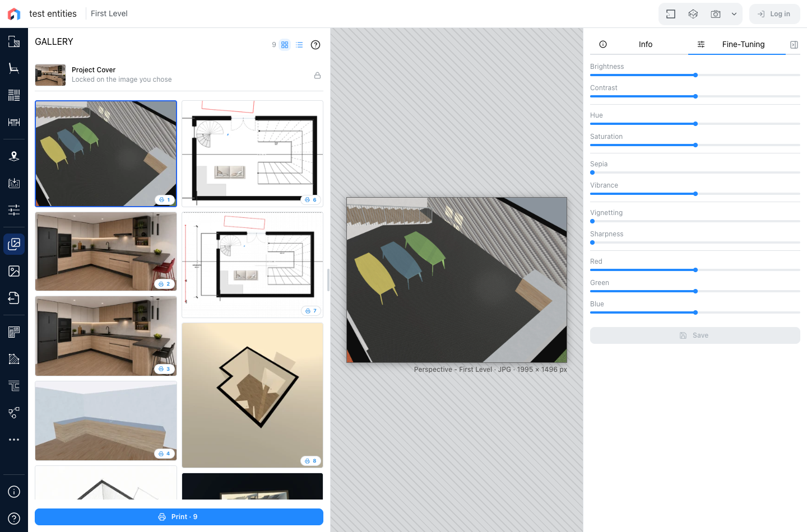Open the info circle at sidebar bottom
The height and width of the screenshot is (532, 807).
[x=14, y=492]
